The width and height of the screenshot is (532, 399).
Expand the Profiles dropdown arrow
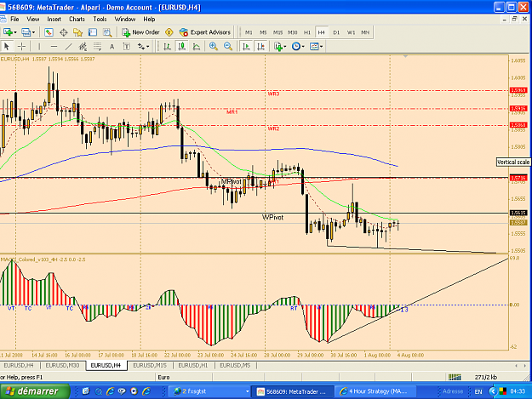(33, 32)
